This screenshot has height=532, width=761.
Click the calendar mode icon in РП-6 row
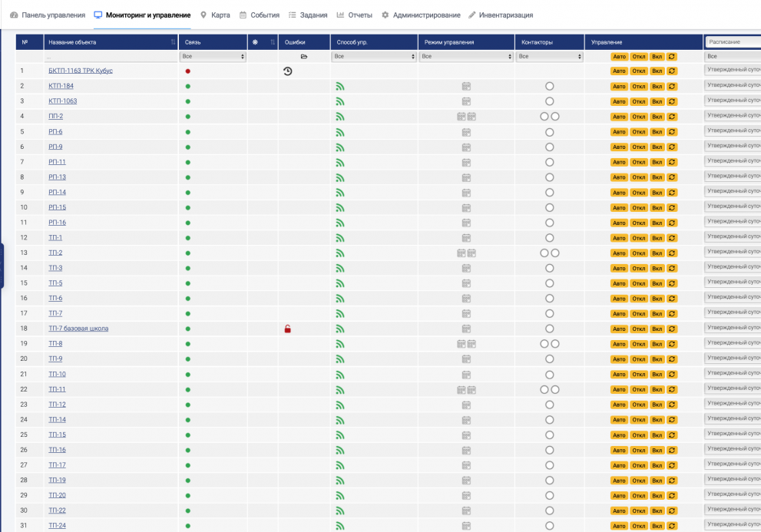click(x=466, y=132)
